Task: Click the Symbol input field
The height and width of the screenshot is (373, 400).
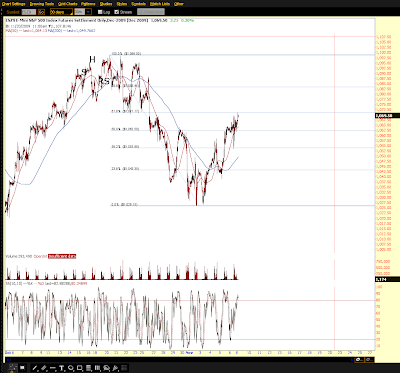Action: click(x=29, y=12)
